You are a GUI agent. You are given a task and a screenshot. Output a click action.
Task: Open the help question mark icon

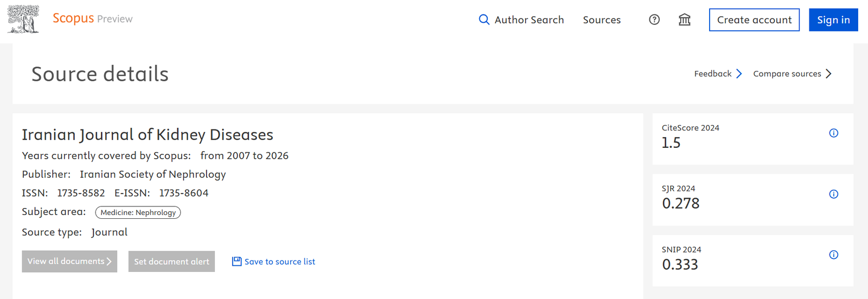tap(654, 19)
